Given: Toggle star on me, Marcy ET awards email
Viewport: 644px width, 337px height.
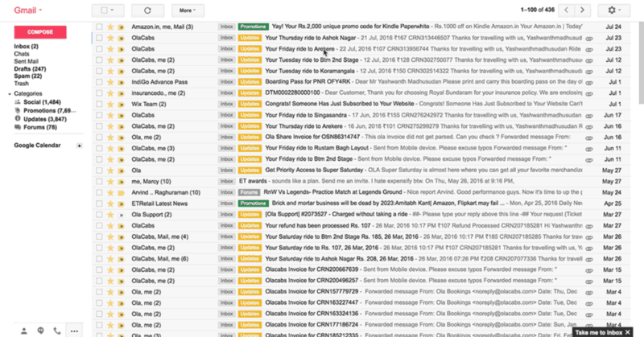Looking at the screenshot, I should tap(110, 182).
